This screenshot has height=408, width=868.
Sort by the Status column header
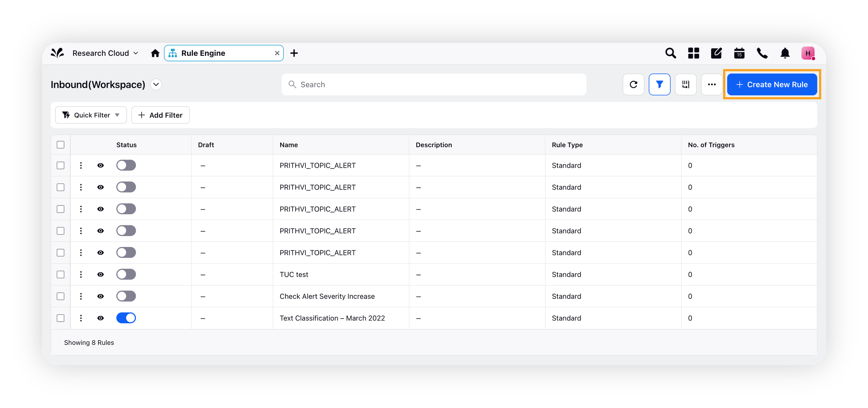click(126, 145)
